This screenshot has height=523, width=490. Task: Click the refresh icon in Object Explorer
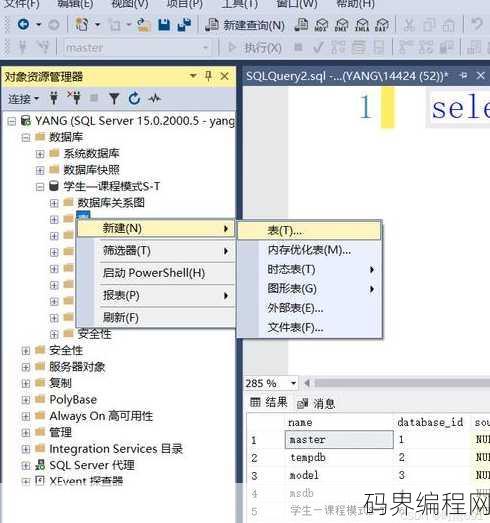[x=134, y=98]
